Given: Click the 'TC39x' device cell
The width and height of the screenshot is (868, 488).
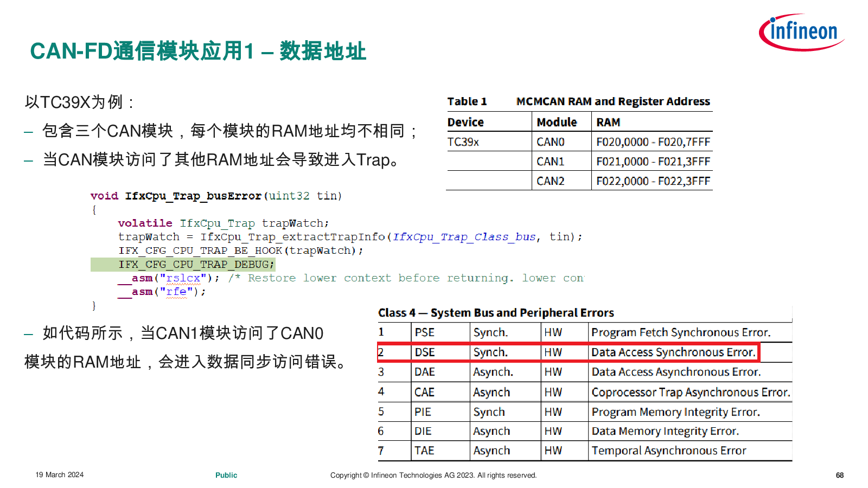Looking at the screenshot, I should (463, 142).
